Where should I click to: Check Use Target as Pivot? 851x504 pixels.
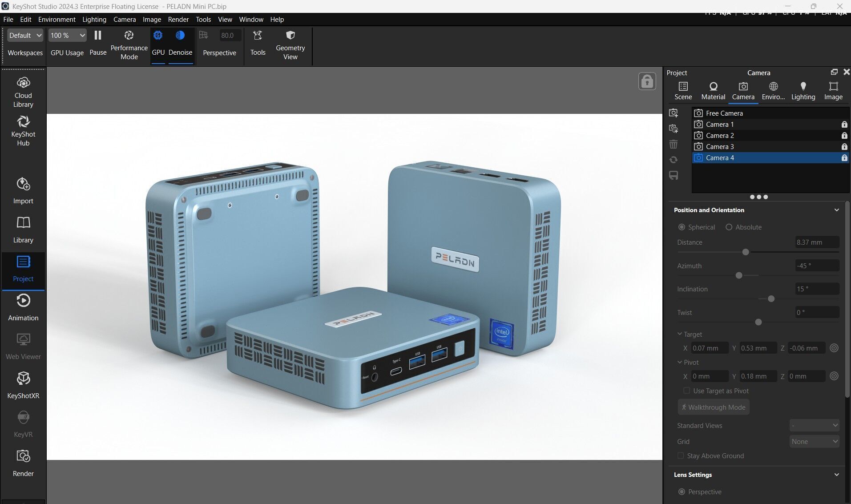(x=686, y=391)
